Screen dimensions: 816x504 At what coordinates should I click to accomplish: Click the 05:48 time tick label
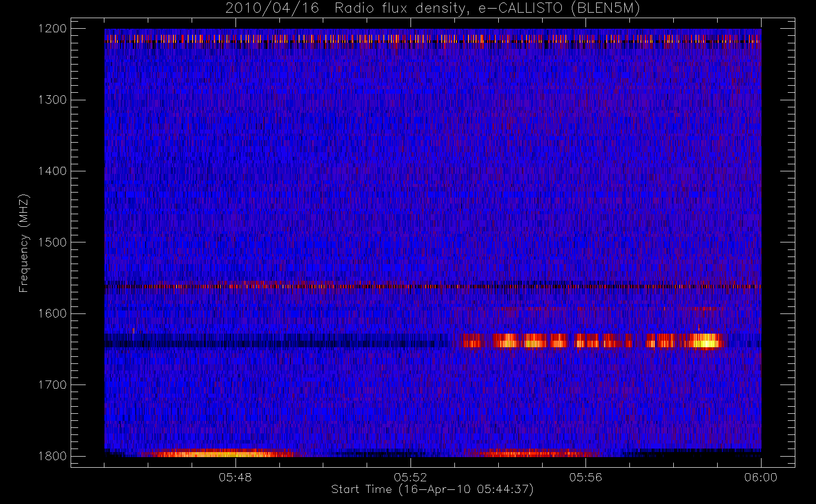(x=235, y=477)
